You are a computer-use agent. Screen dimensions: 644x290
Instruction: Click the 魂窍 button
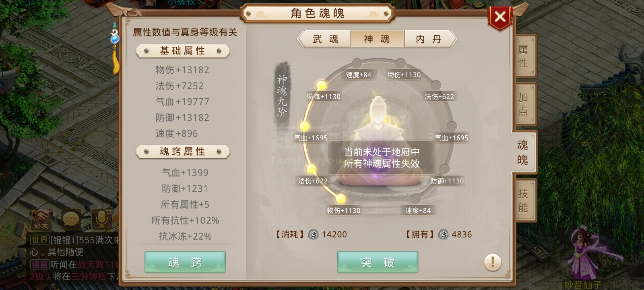point(185,262)
